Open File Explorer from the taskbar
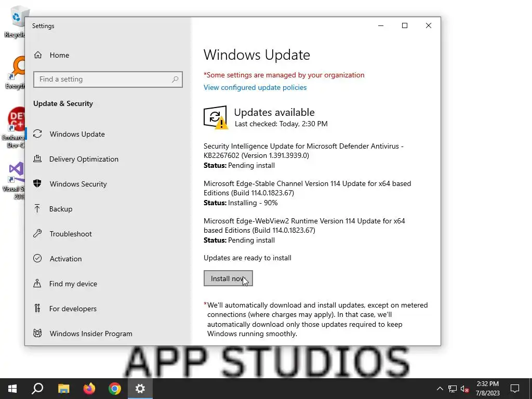This screenshot has width=532, height=399. pos(63,389)
